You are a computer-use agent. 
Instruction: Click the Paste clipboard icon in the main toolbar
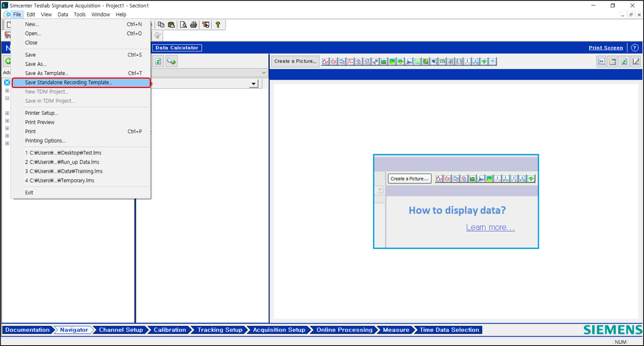point(171,24)
